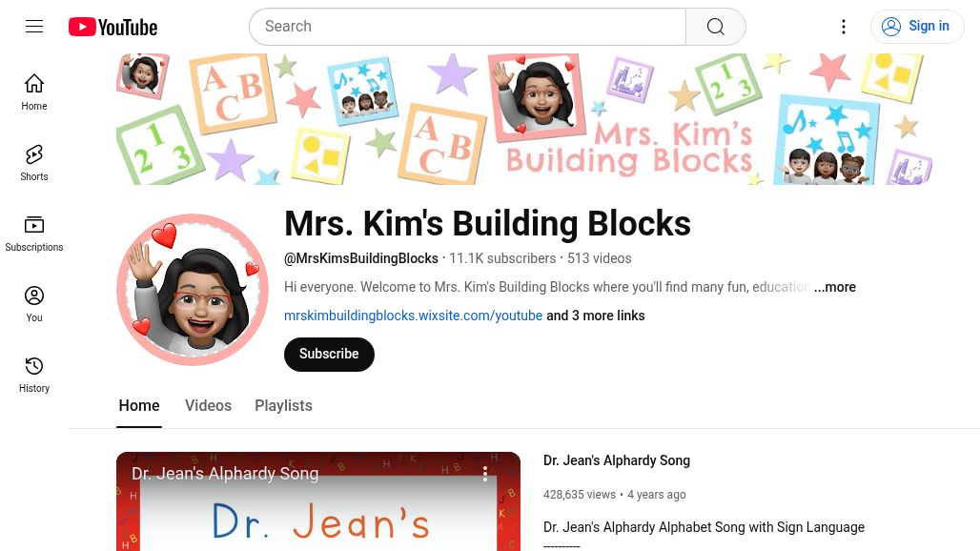Click Dr. Jean's Alphardy Song player title overlay

point(225,474)
